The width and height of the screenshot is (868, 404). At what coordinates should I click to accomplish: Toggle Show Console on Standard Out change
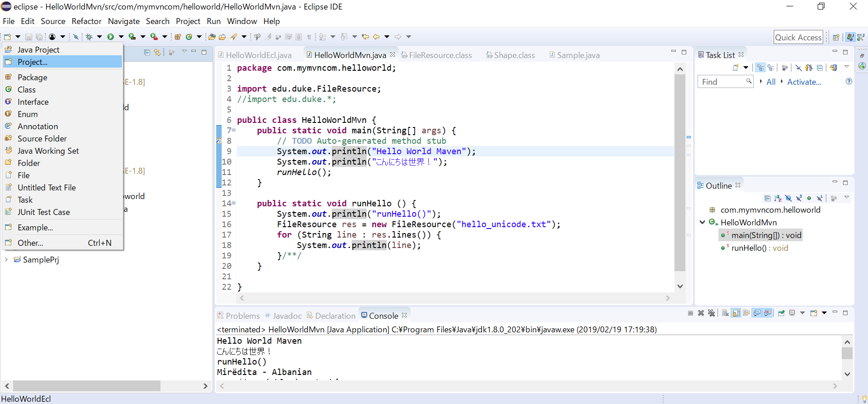pos(757,313)
